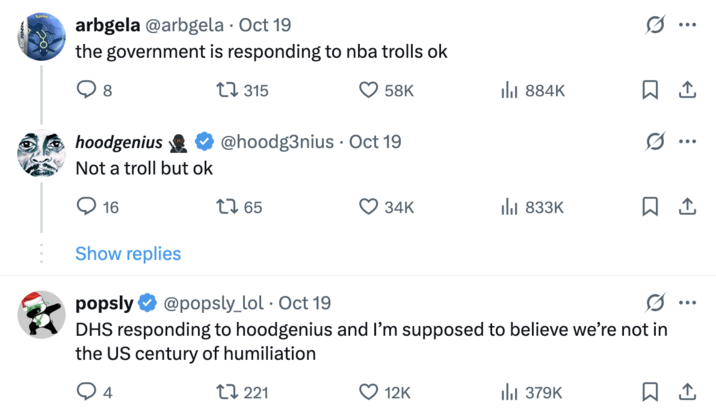
Task: Share popsly's tweet
Action: click(x=687, y=393)
